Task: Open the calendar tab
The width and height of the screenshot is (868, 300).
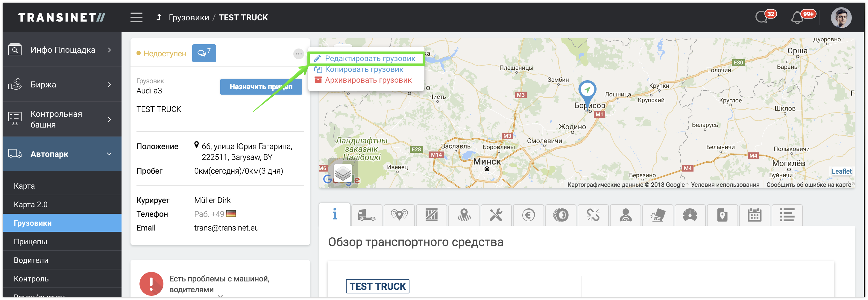Action: 755,215
